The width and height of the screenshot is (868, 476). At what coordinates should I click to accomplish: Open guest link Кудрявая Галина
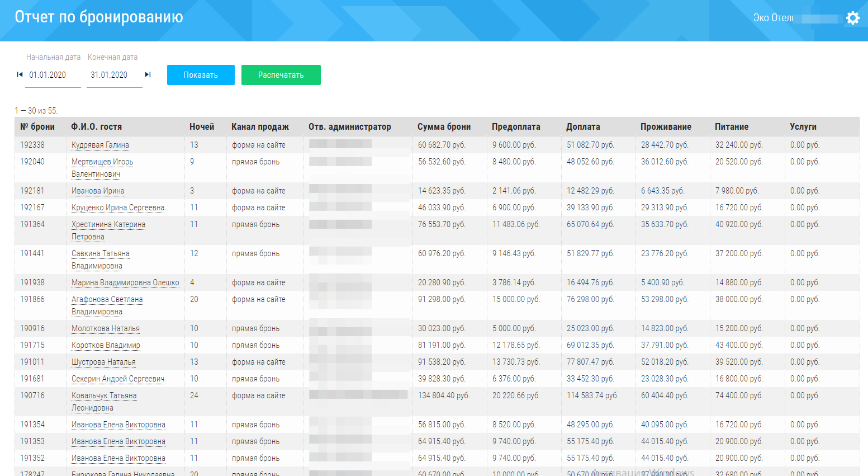tap(100, 145)
